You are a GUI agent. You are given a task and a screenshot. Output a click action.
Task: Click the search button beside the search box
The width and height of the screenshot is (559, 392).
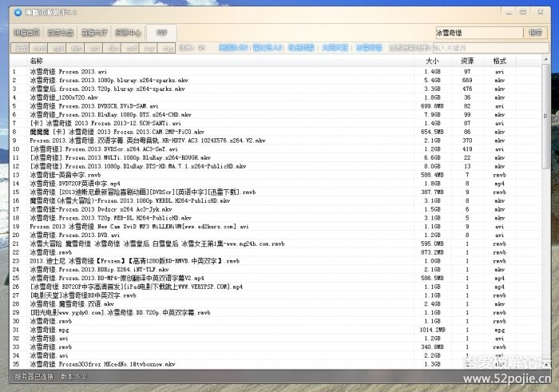[x=535, y=33]
